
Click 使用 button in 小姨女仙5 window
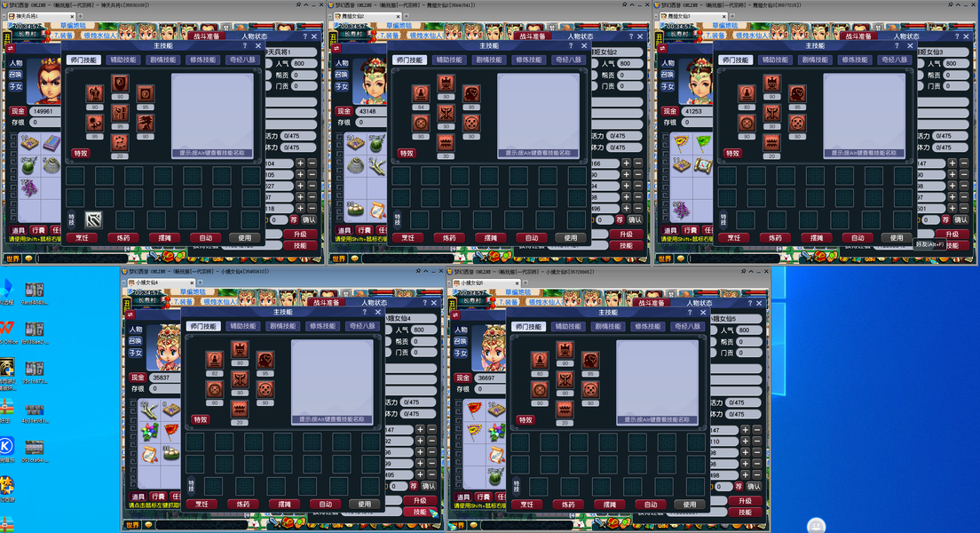(690, 504)
